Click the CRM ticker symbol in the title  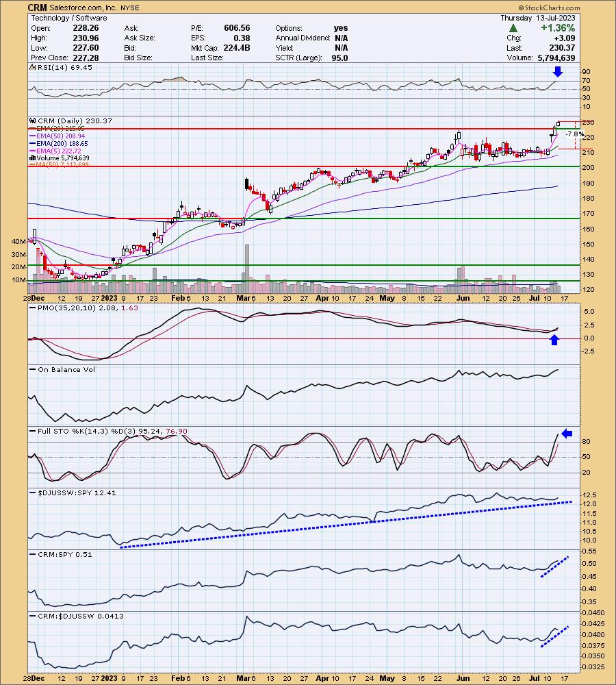pyautogui.click(x=38, y=8)
